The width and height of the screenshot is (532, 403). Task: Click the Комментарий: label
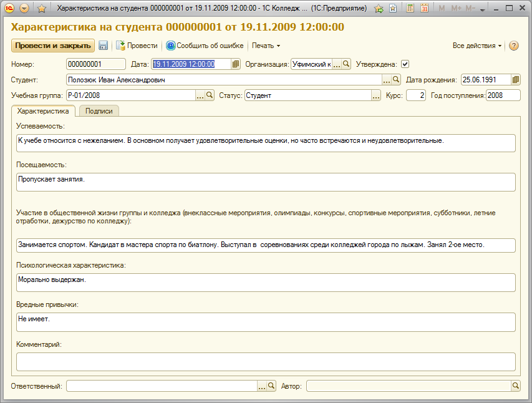tap(39, 344)
